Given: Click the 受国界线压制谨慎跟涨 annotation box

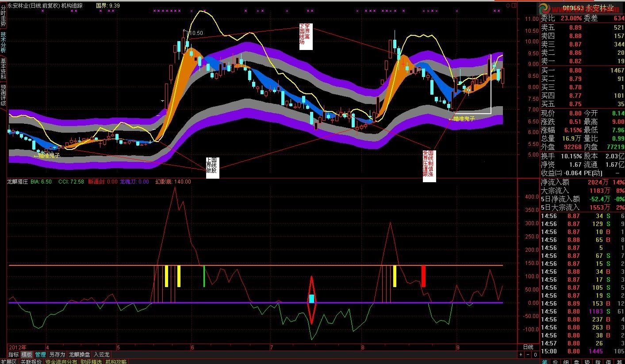Looking at the screenshot, I should [x=429, y=166].
